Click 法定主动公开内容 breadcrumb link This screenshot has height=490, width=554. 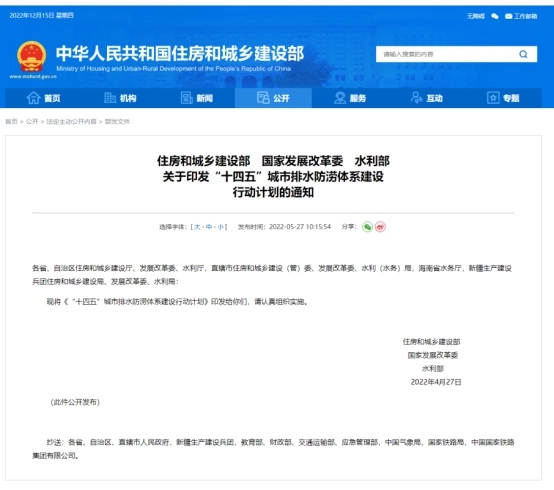pyautogui.click(x=71, y=122)
